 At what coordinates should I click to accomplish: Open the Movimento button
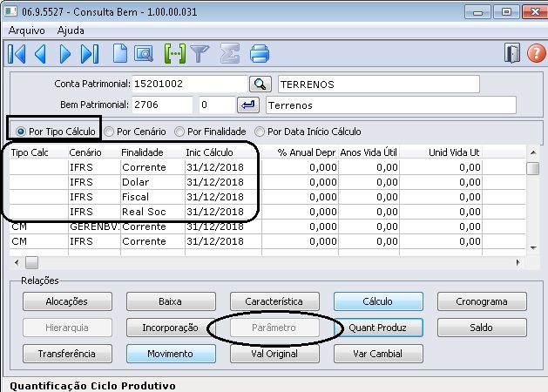171,354
